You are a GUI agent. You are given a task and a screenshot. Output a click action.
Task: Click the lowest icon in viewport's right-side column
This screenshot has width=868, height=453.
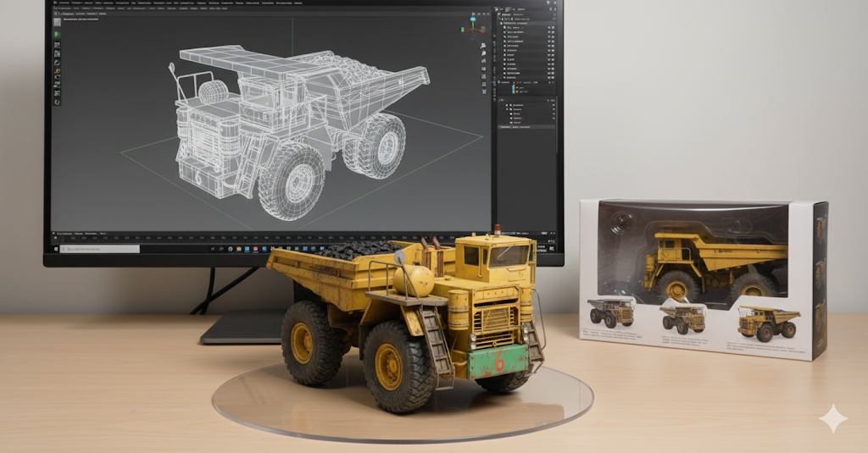pos(484,91)
